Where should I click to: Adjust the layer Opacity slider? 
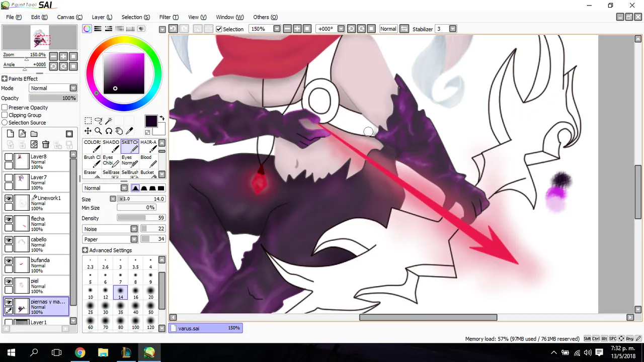coord(53,98)
